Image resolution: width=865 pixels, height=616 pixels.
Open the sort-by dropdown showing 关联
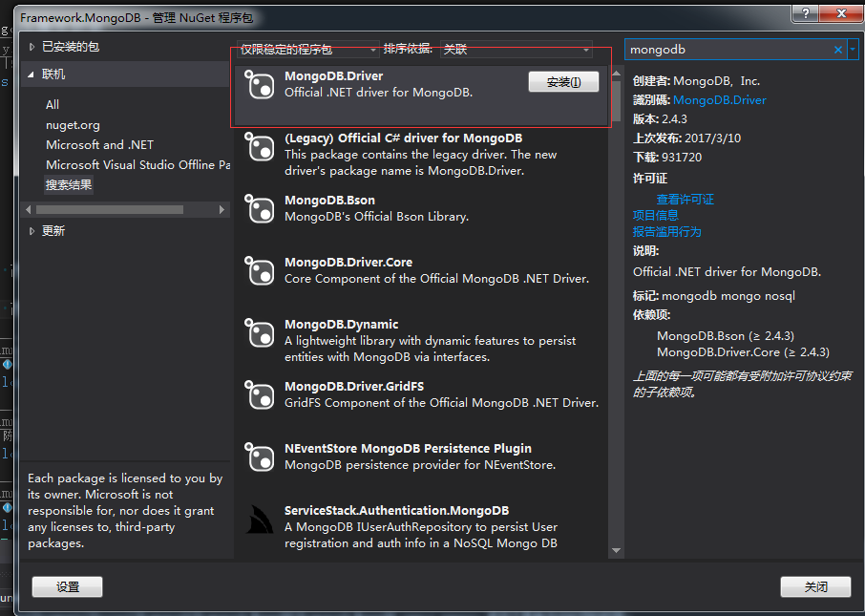(x=517, y=50)
